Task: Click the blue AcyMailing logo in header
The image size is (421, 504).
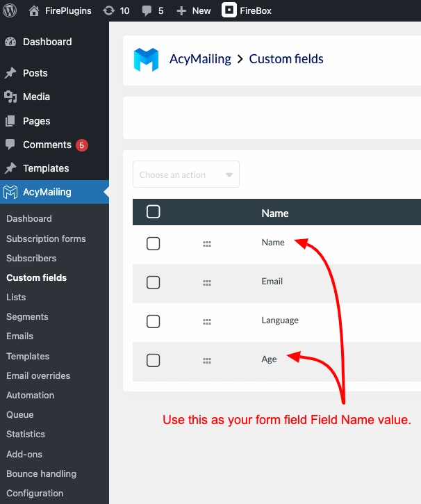Action: click(146, 60)
